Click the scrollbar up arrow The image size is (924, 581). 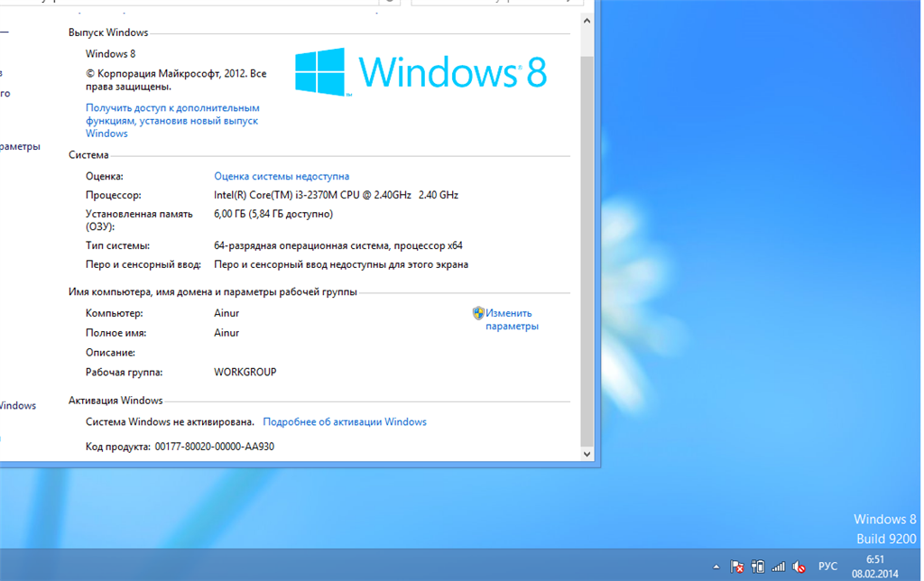tap(587, 21)
